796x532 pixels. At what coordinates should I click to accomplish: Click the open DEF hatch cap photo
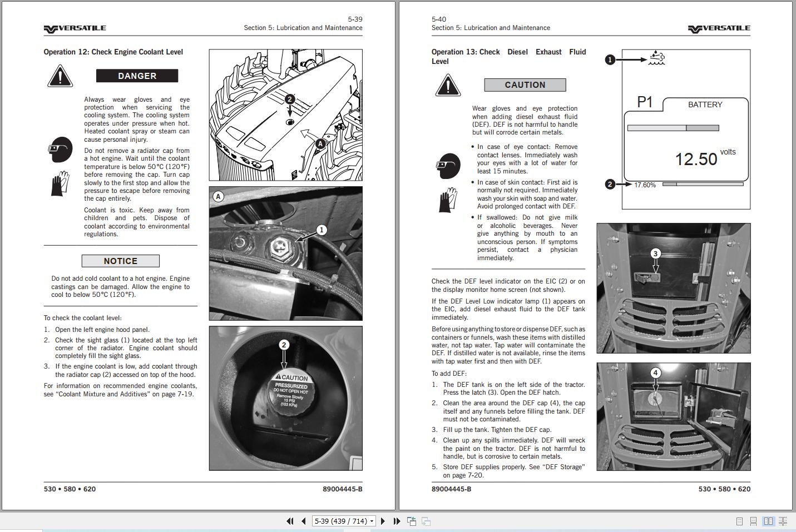[674, 417]
